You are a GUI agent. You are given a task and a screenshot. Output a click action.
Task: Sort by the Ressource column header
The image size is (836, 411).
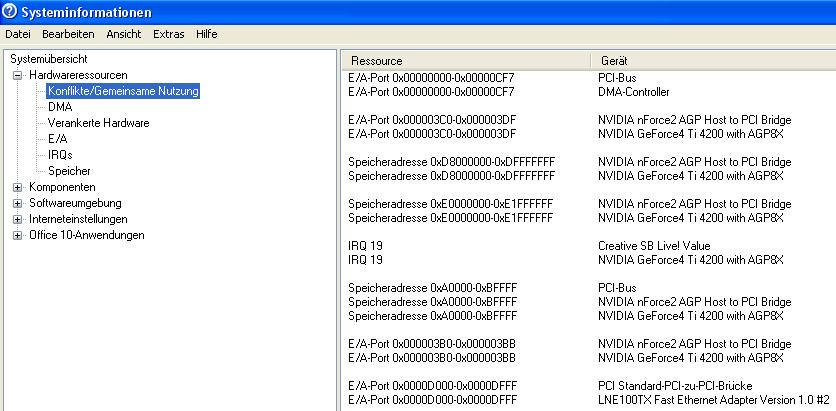[x=466, y=61]
